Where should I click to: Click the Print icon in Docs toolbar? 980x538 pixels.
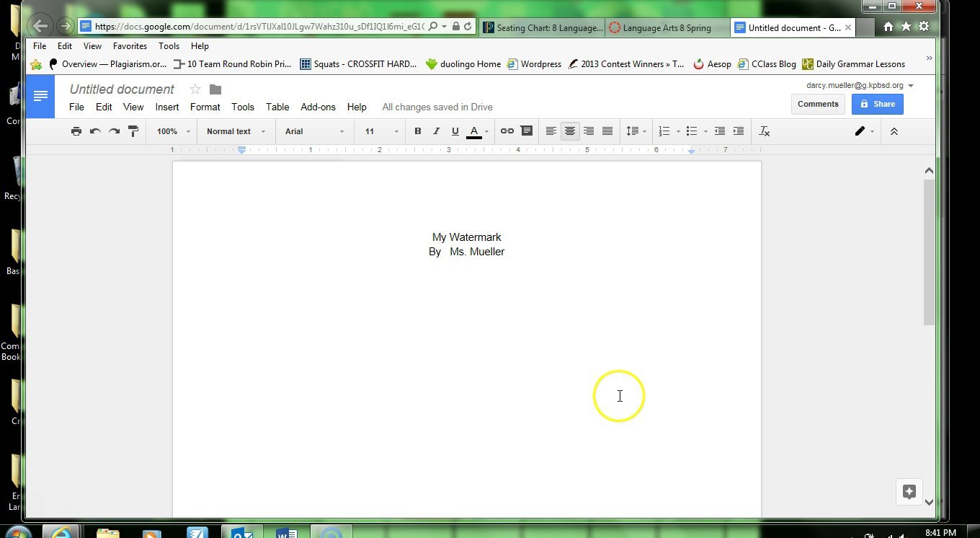coord(76,131)
